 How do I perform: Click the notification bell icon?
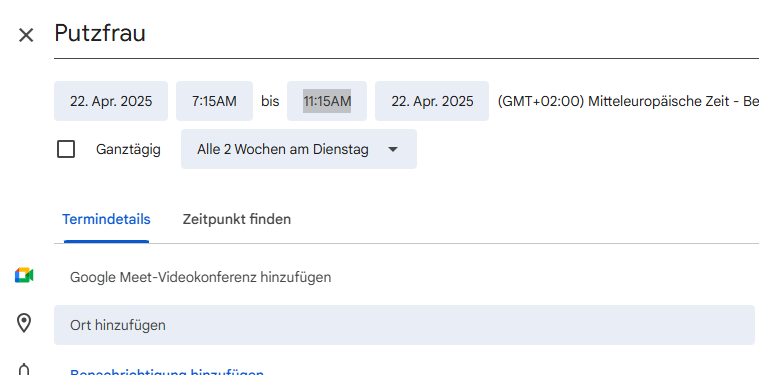coord(24,370)
